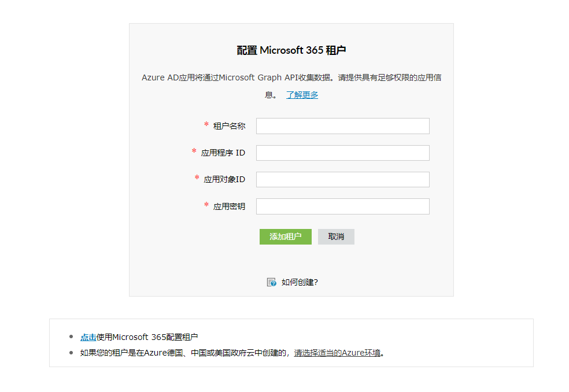Screen dimensions: 569x392
Task: Follow the 点击 link for Microsoft 365
Action: click(88, 337)
